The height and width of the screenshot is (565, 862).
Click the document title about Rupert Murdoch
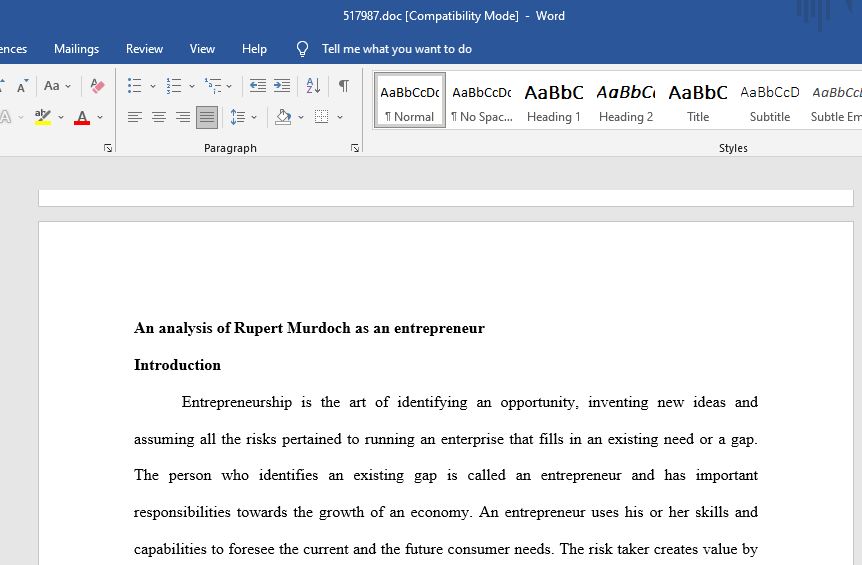click(310, 328)
